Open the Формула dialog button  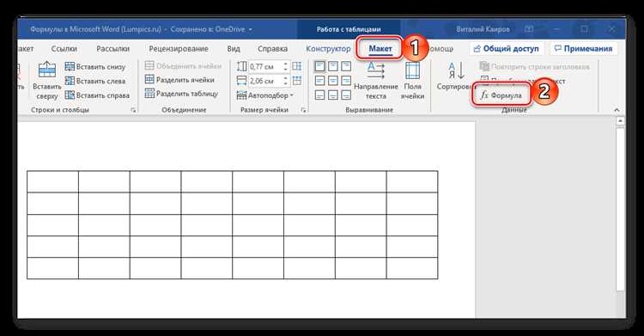(x=501, y=95)
